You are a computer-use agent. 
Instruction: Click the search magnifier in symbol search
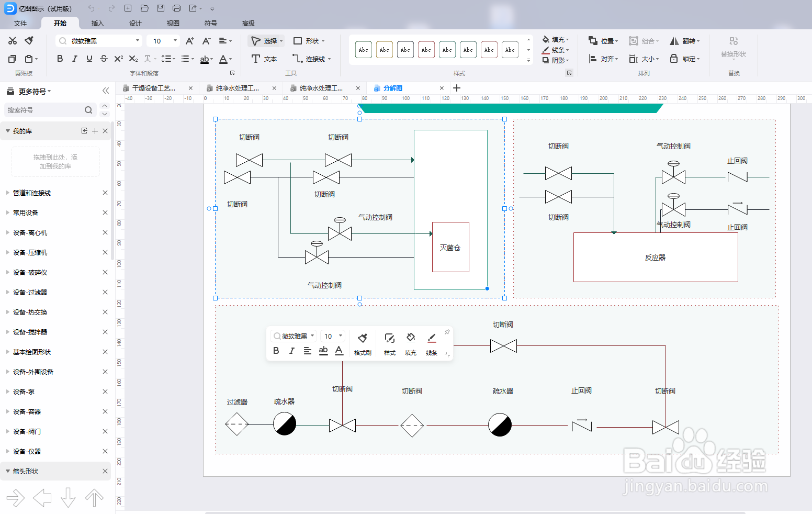click(x=88, y=110)
